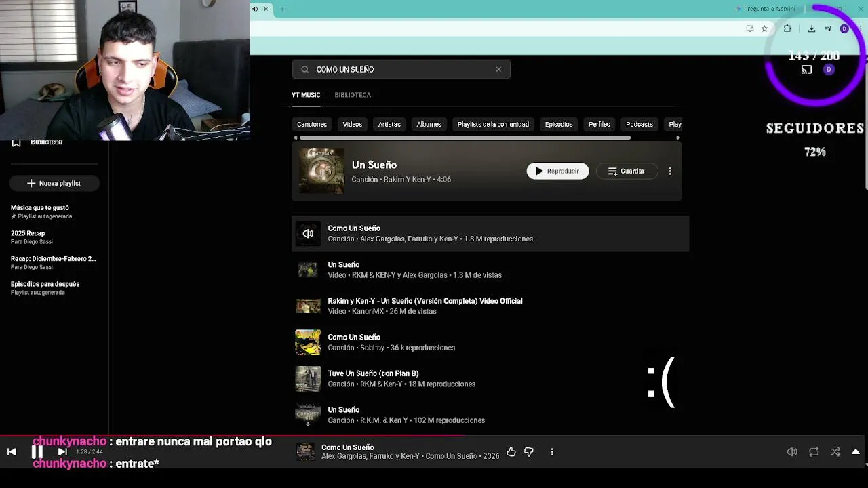Click the Reproducir button
This screenshot has height=488, width=868.
point(557,171)
